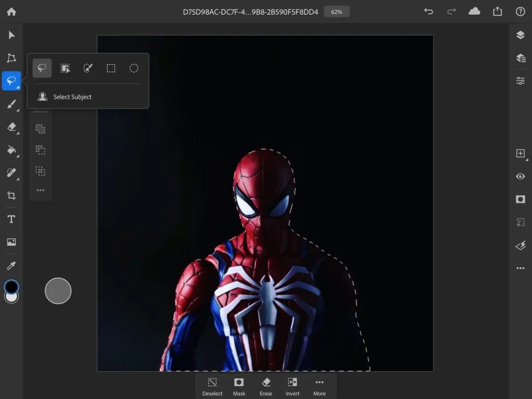Choose the Elliptical Marquee selection option
The image size is (532, 399).
pyautogui.click(x=134, y=68)
